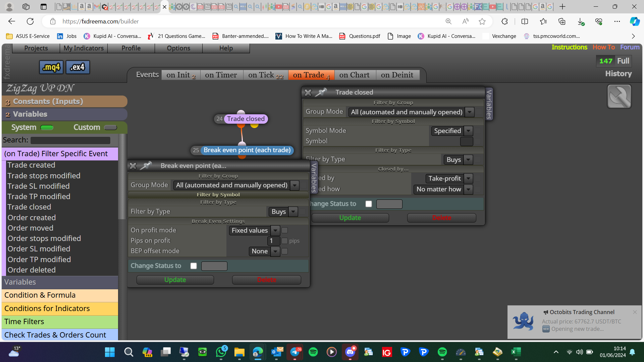Download the .mq4 source file
644x362 pixels.
click(x=51, y=67)
